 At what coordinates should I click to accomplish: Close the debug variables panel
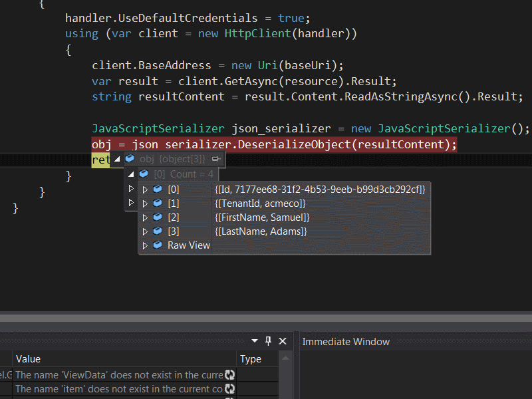[282, 340]
